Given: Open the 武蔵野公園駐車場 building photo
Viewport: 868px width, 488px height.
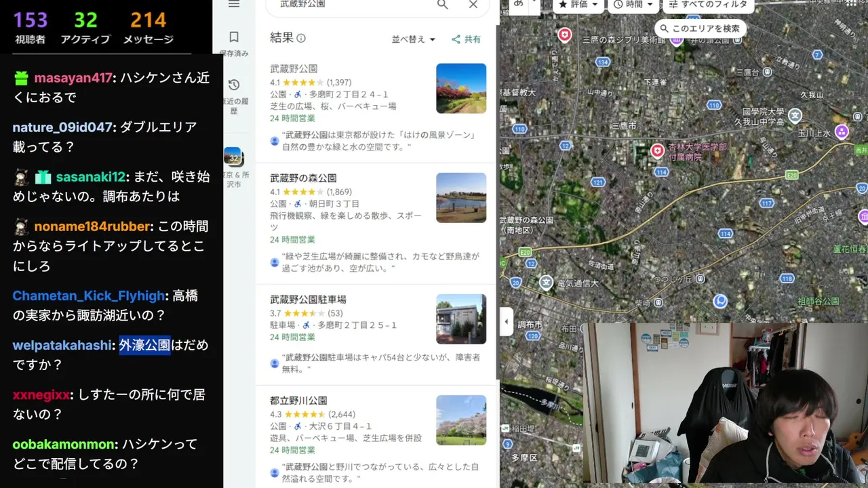Looking at the screenshot, I should point(461,319).
